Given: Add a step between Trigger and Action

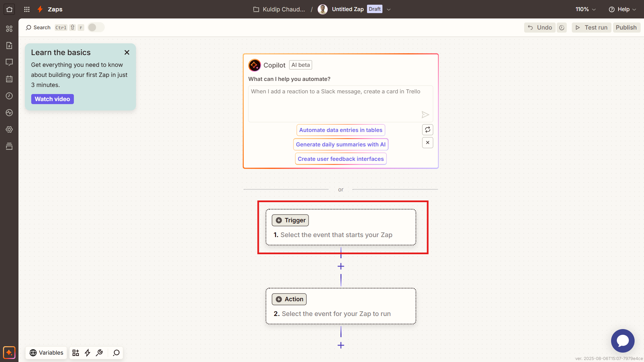Looking at the screenshot, I should pos(341,266).
